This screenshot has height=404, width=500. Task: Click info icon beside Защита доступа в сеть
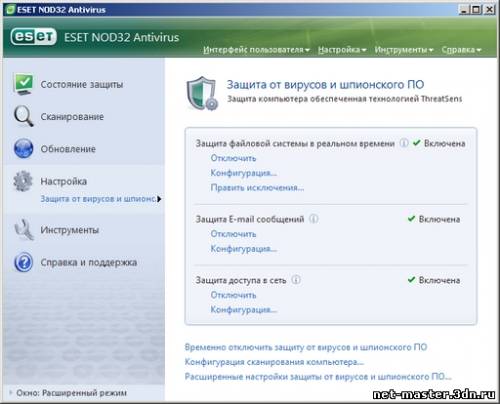[x=296, y=280]
